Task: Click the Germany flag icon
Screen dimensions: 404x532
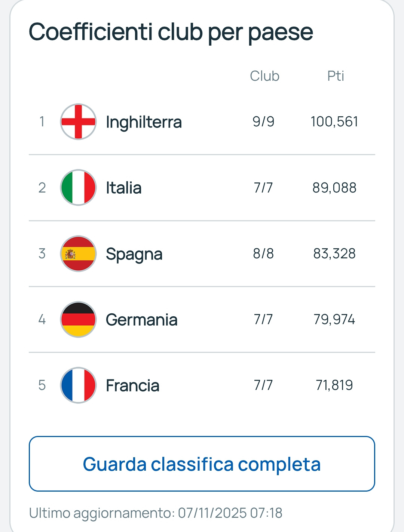Action: pos(78,319)
